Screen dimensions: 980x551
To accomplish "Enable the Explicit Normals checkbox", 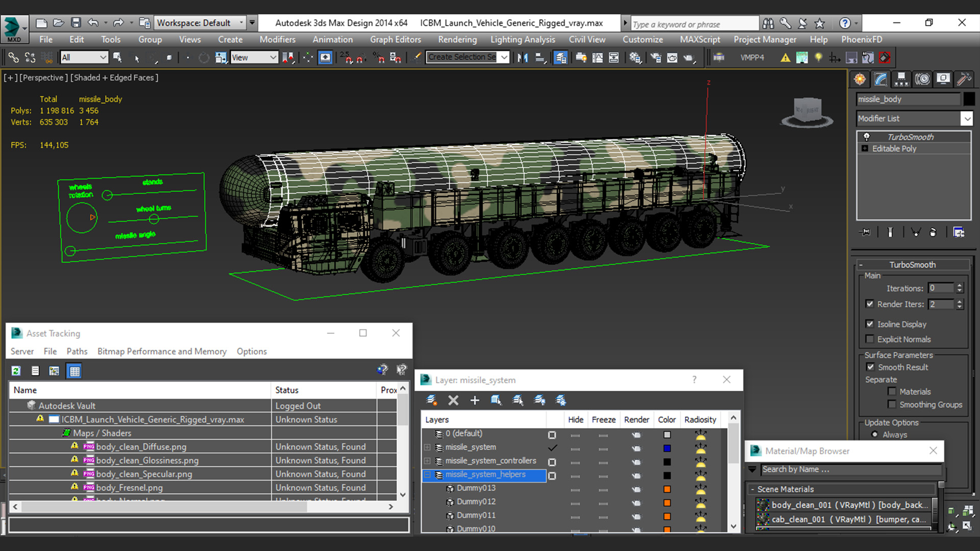I will tap(870, 339).
